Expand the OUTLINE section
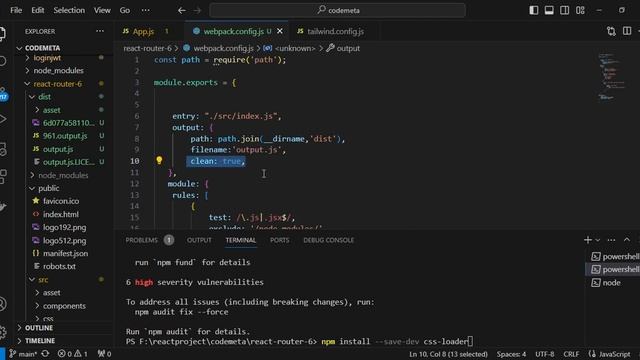The image size is (640, 360). pos(39,328)
